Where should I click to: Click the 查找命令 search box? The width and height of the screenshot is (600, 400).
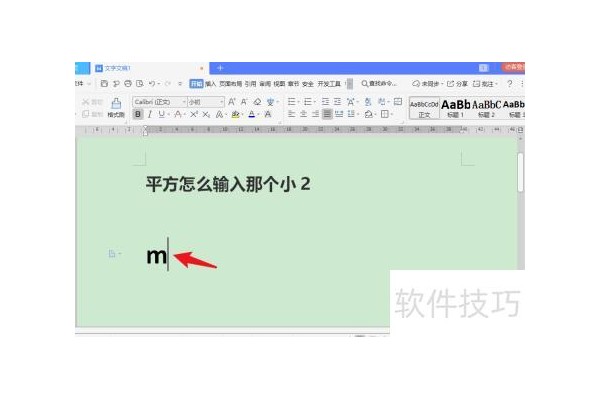pyautogui.click(x=379, y=83)
